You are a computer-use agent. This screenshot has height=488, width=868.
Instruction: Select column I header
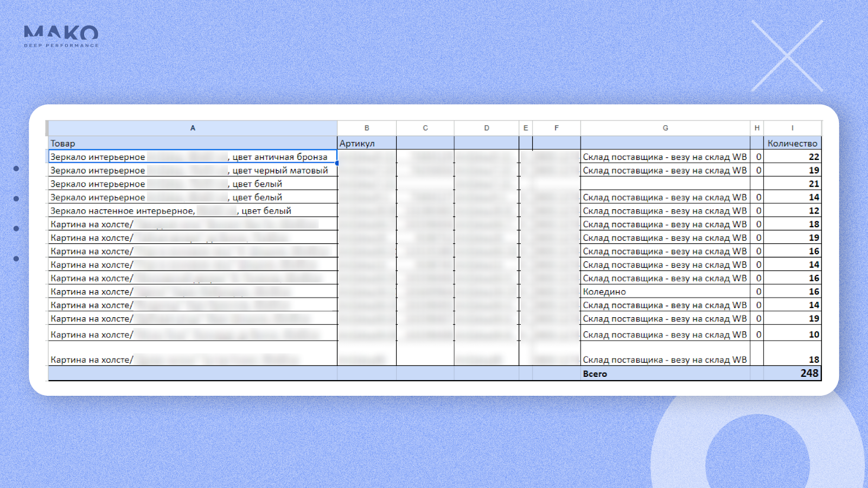tap(792, 128)
